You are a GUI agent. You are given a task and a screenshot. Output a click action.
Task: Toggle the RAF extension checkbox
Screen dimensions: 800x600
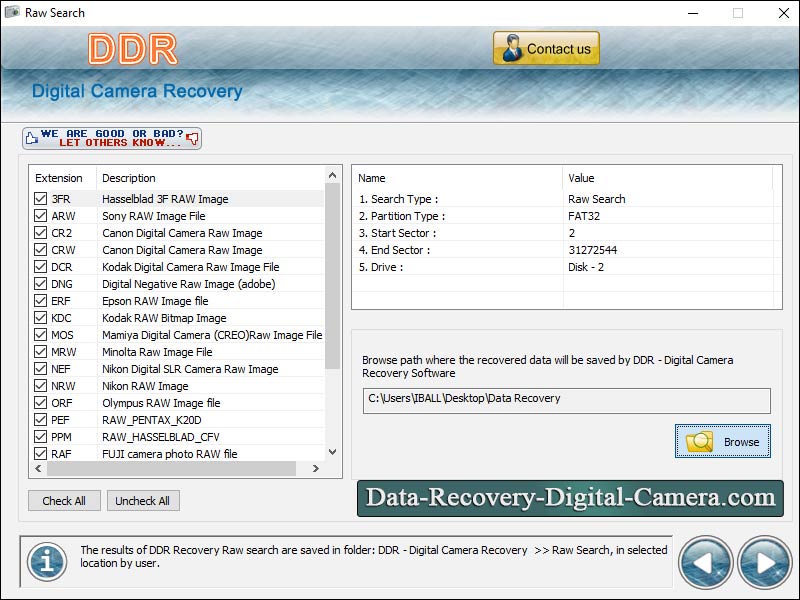(40, 454)
